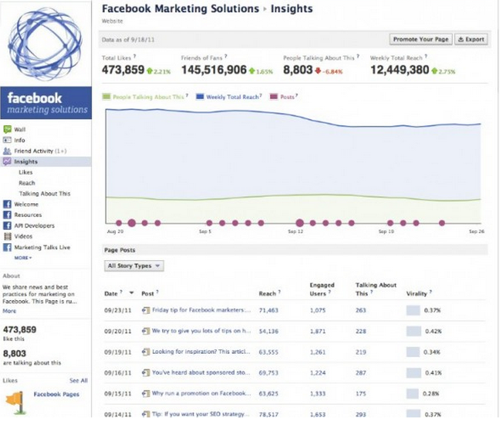Click help mark beside Virality column
This screenshot has width=504, height=422.
[x=435, y=294]
